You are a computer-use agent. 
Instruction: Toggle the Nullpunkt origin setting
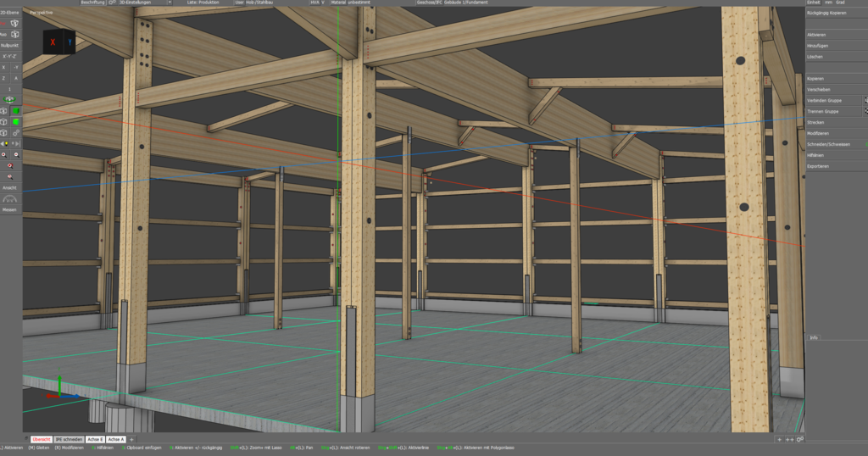click(x=10, y=45)
